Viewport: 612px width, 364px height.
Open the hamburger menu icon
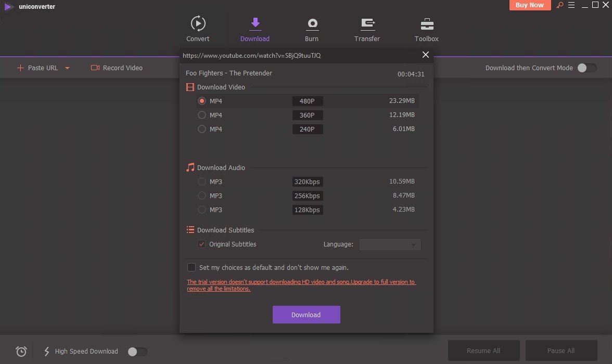coord(571,5)
